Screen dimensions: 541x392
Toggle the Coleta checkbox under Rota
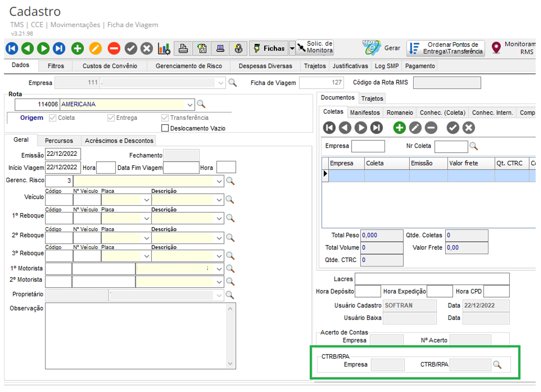(x=53, y=118)
